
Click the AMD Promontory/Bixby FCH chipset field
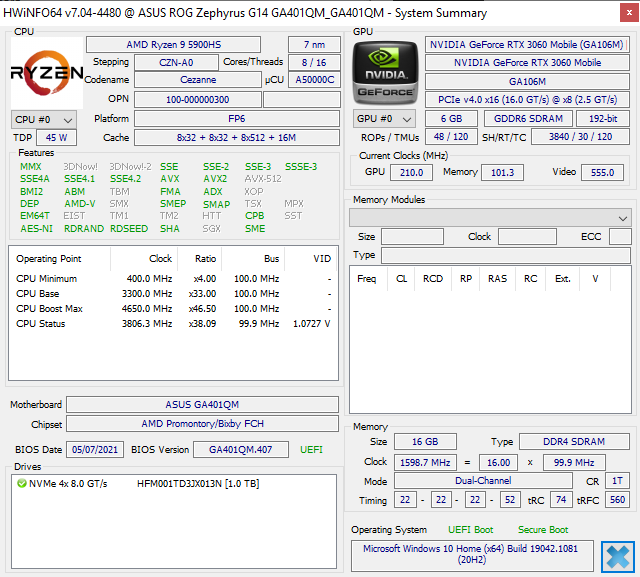pos(203,425)
